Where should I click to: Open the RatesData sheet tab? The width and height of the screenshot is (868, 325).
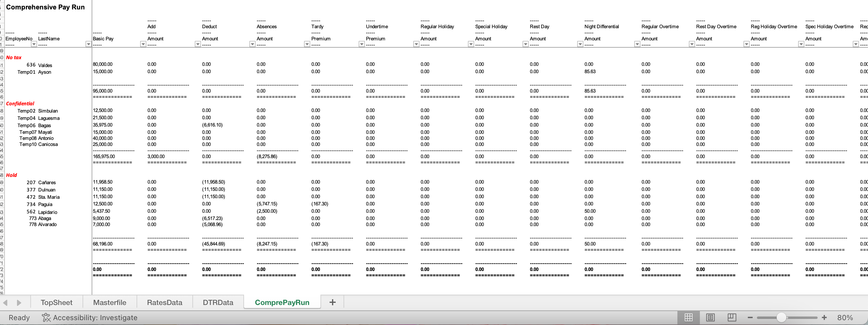pyautogui.click(x=164, y=303)
